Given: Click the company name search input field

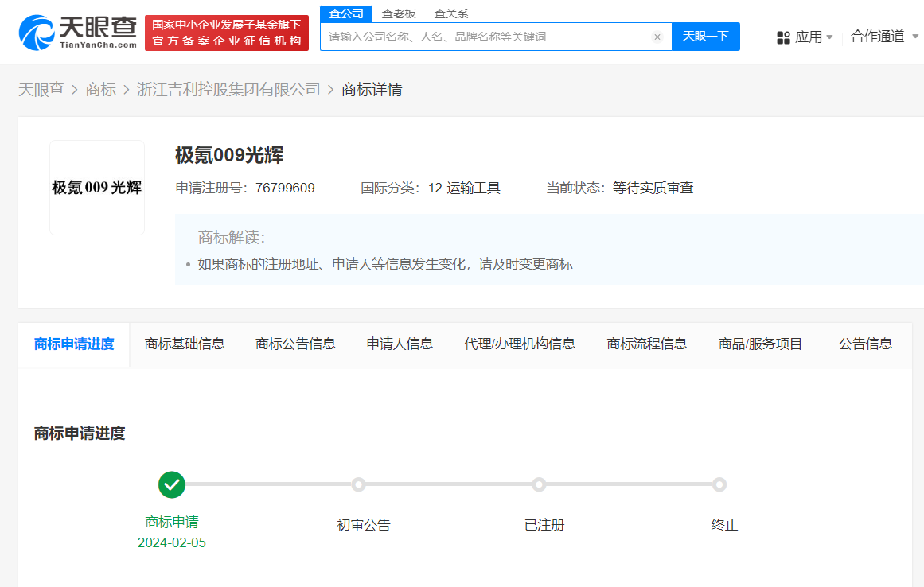Looking at the screenshot, I should coord(485,37).
